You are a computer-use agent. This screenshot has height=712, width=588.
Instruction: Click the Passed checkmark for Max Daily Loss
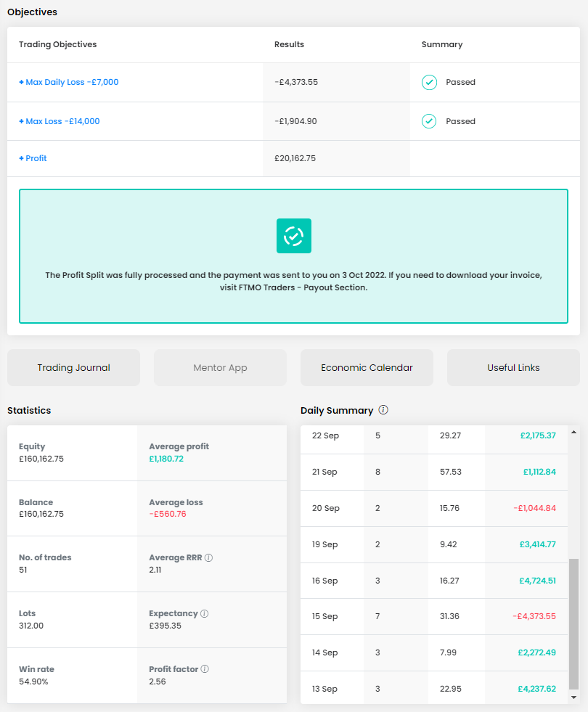coord(429,82)
